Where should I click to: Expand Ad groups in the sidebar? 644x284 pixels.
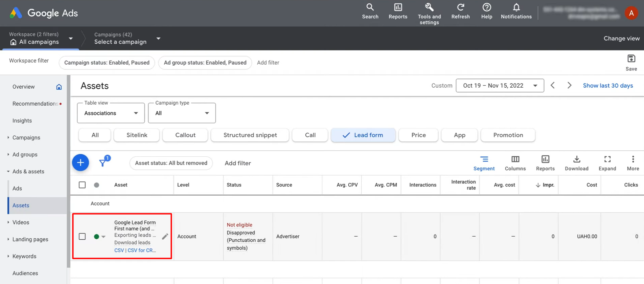[8, 154]
